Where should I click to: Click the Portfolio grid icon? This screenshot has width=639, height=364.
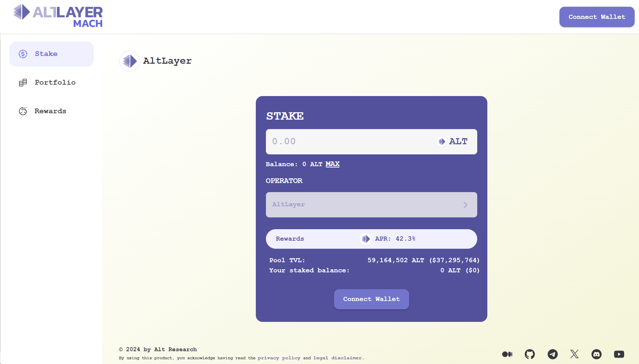(x=23, y=83)
